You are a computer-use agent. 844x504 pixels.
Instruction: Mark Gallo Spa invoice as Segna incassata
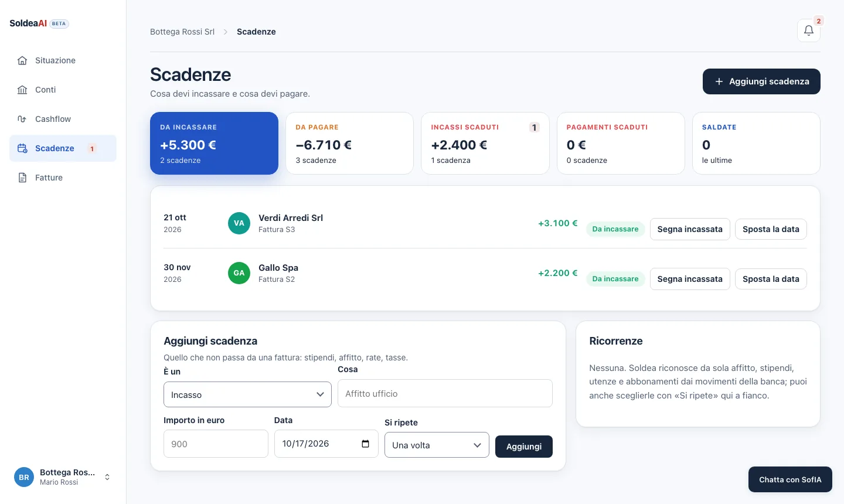pyautogui.click(x=690, y=279)
